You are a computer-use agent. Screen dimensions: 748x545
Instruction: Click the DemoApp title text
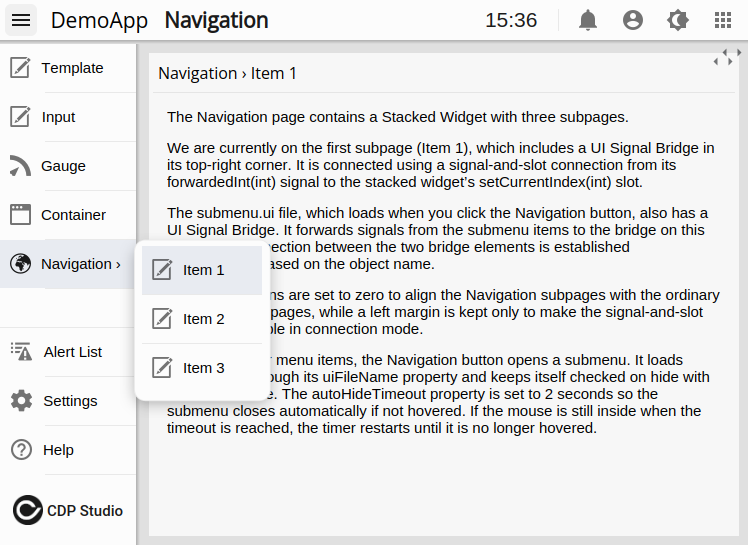(99, 20)
